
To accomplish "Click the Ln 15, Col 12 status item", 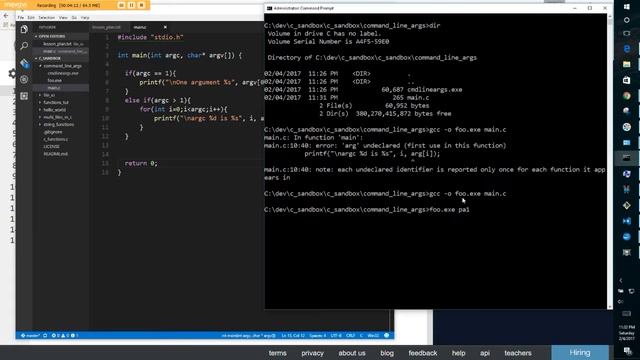I will (x=293, y=336).
